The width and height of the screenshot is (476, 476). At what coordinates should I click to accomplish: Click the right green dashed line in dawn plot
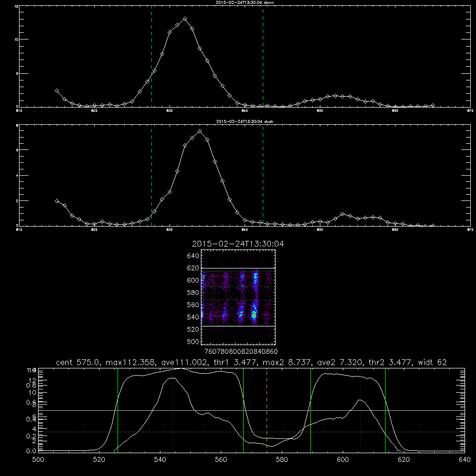(263, 58)
